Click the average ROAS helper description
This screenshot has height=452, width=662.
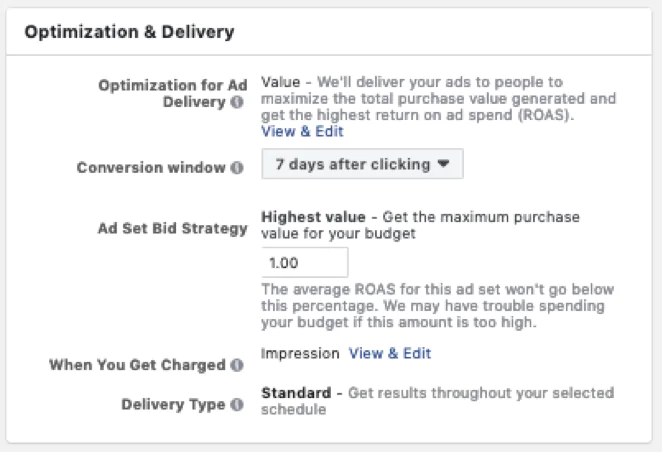[437, 307]
